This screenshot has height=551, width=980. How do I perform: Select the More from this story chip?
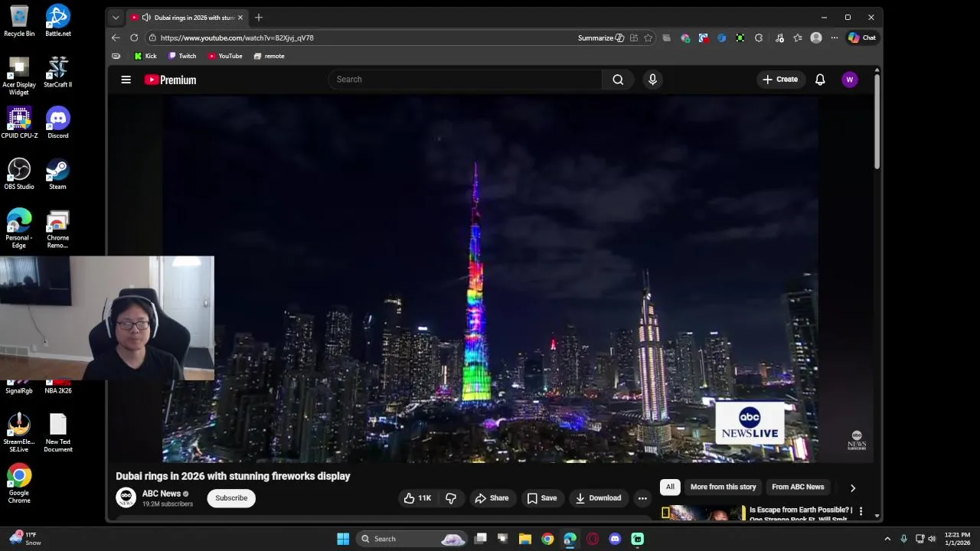click(723, 487)
